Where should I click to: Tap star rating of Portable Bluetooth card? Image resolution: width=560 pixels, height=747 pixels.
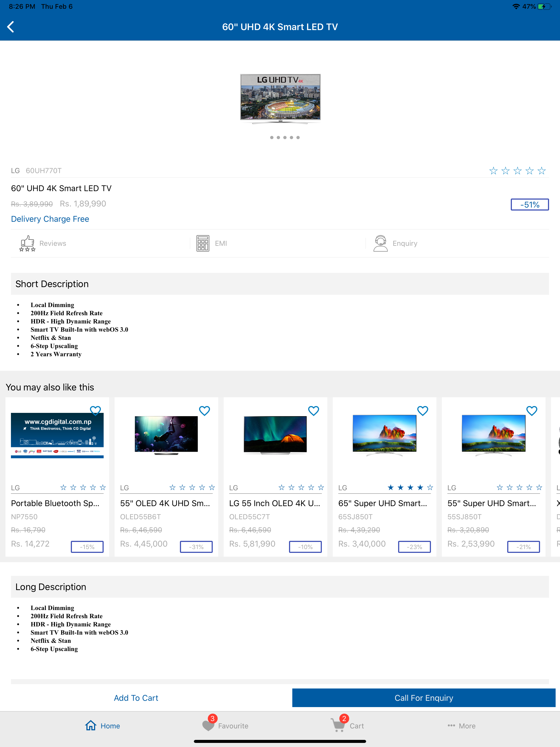(83, 487)
